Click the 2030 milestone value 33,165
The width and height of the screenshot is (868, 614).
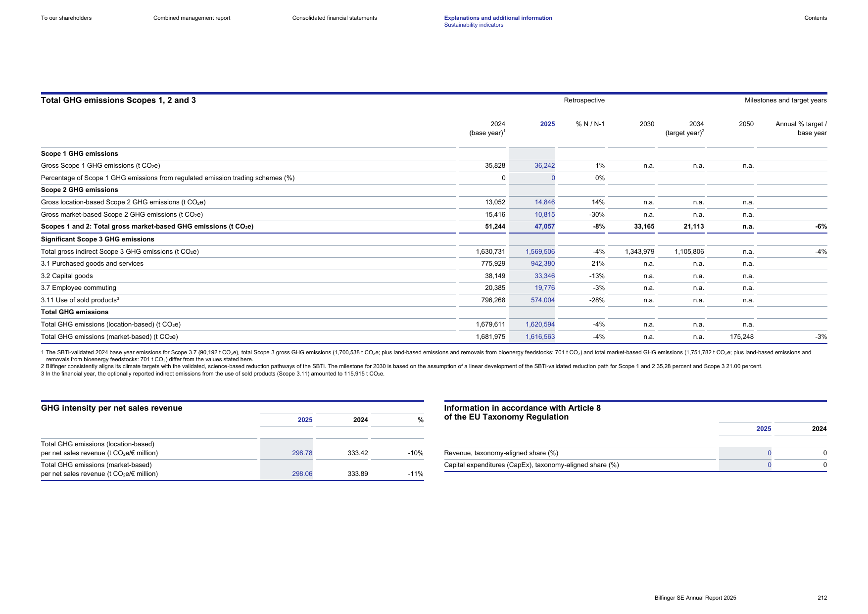(x=644, y=227)
